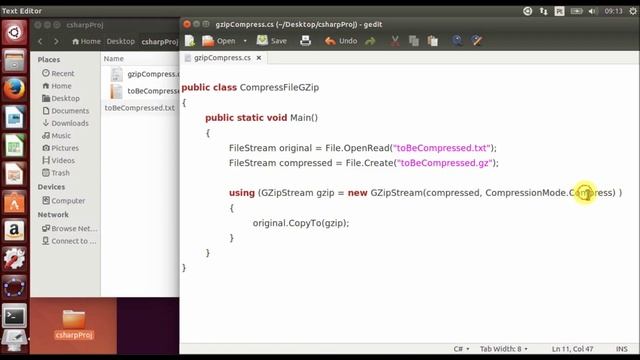The width and height of the screenshot is (640, 360).
Task: Go forward in the file manager
Action: [x=56, y=41]
